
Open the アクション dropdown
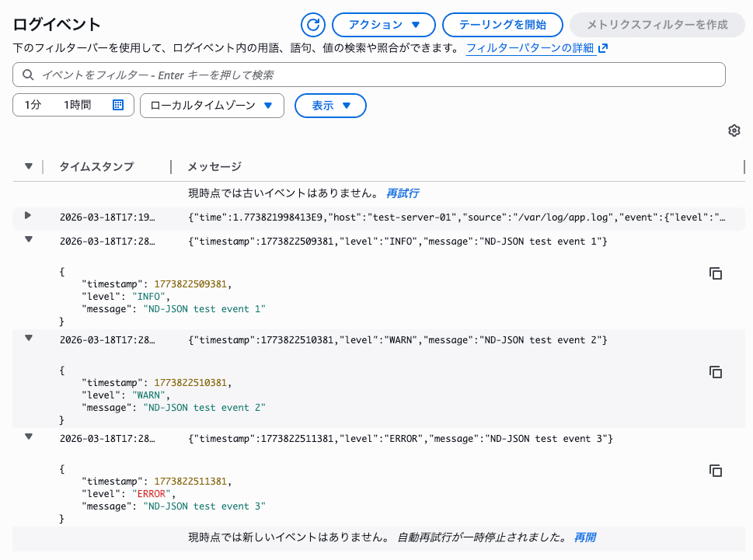click(x=383, y=24)
